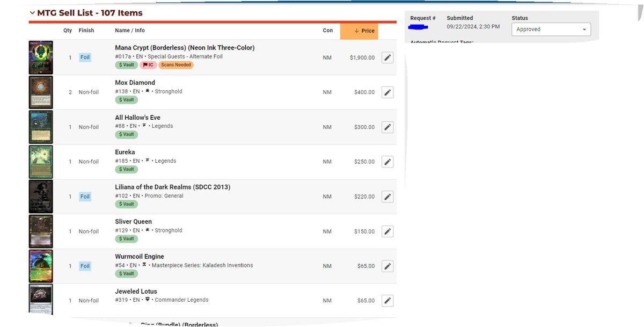Click the Finish column header
Image resolution: width=644 pixels, height=327 pixels.
pos(86,31)
